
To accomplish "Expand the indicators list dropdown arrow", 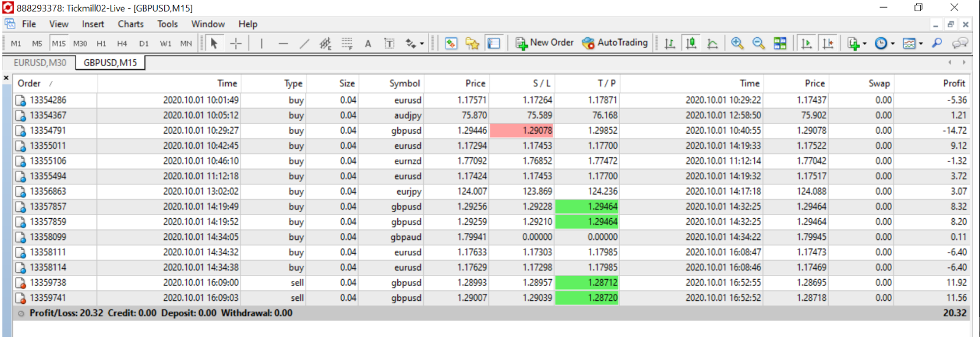I will [x=865, y=44].
